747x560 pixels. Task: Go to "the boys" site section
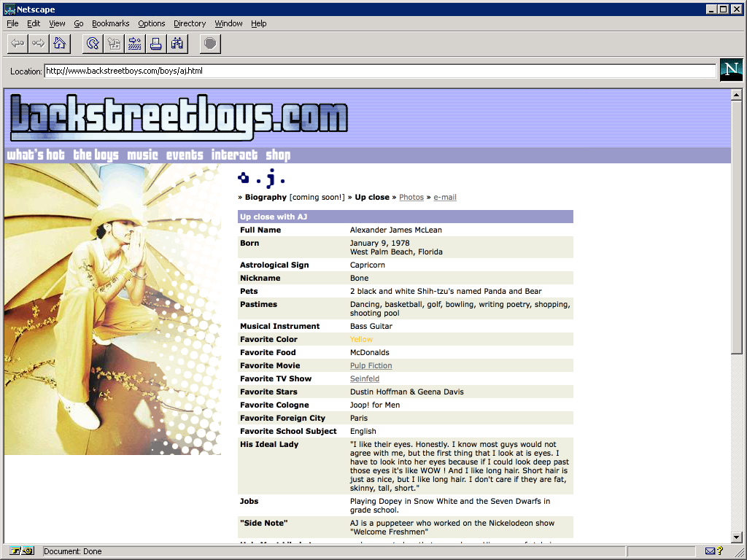(x=96, y=155)
